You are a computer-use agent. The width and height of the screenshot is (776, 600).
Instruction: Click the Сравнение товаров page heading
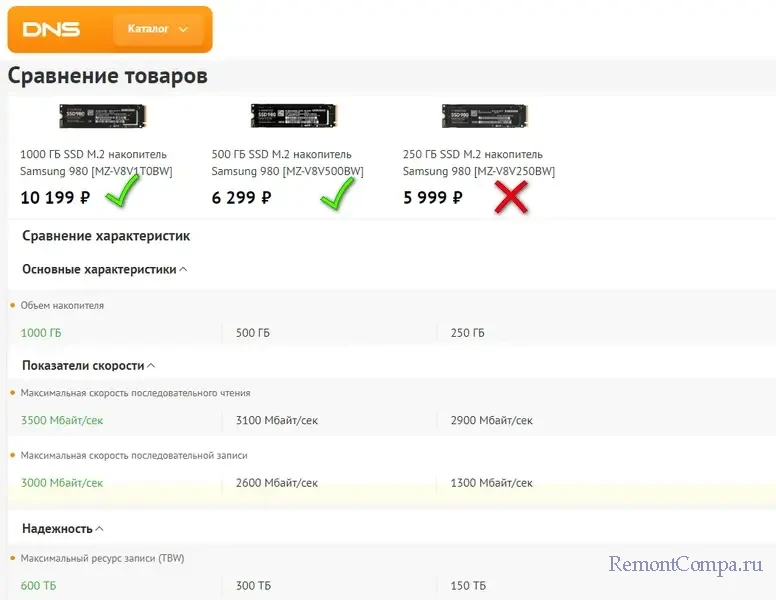[x=108, y=75]
